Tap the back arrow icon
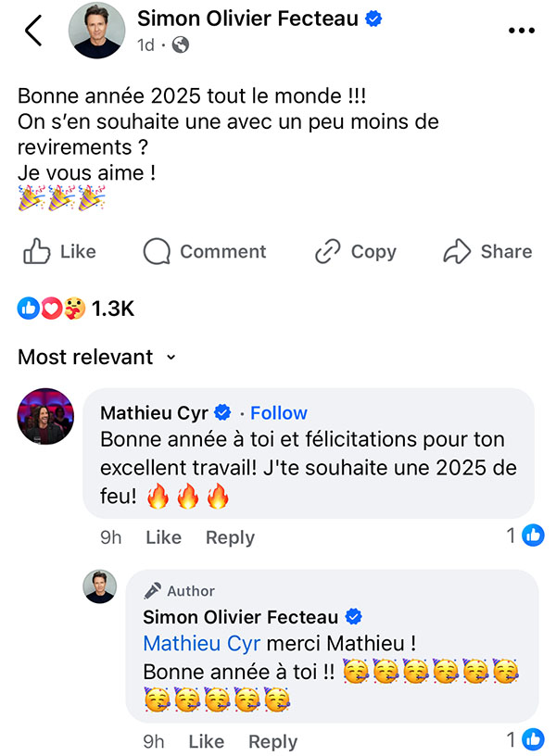This screenshot has height=756, width=556. pyautogui.click(x=33, y=31)
